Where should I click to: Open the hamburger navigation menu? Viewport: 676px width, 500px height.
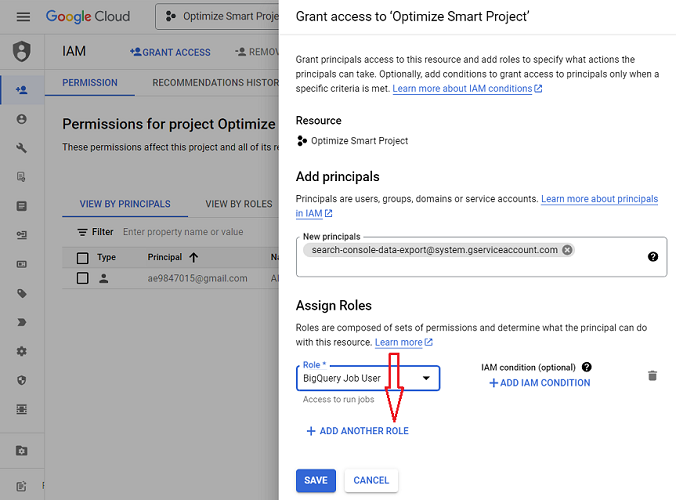(23, 17)
